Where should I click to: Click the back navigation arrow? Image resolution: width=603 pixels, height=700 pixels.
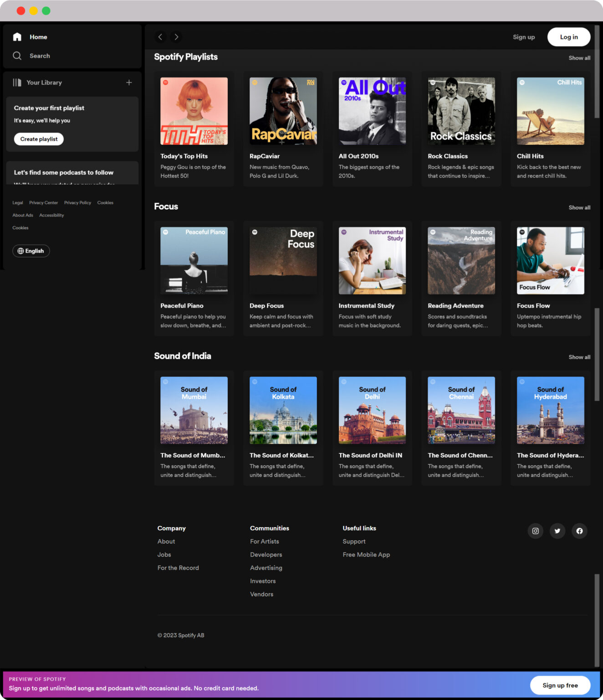pos(160,37)
